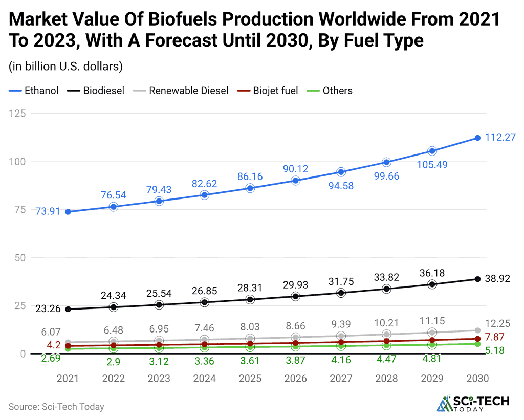Click the 2030 x-axis label

[477, 378]
